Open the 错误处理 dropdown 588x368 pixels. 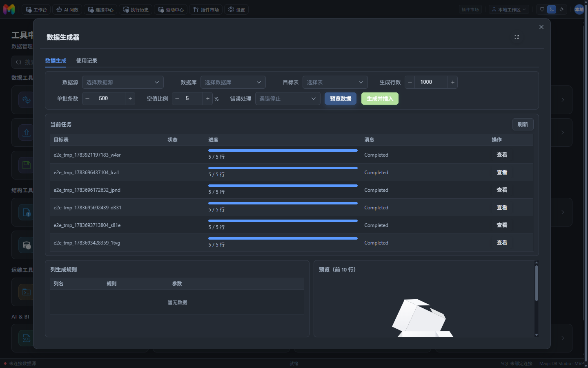click(287, 99)
